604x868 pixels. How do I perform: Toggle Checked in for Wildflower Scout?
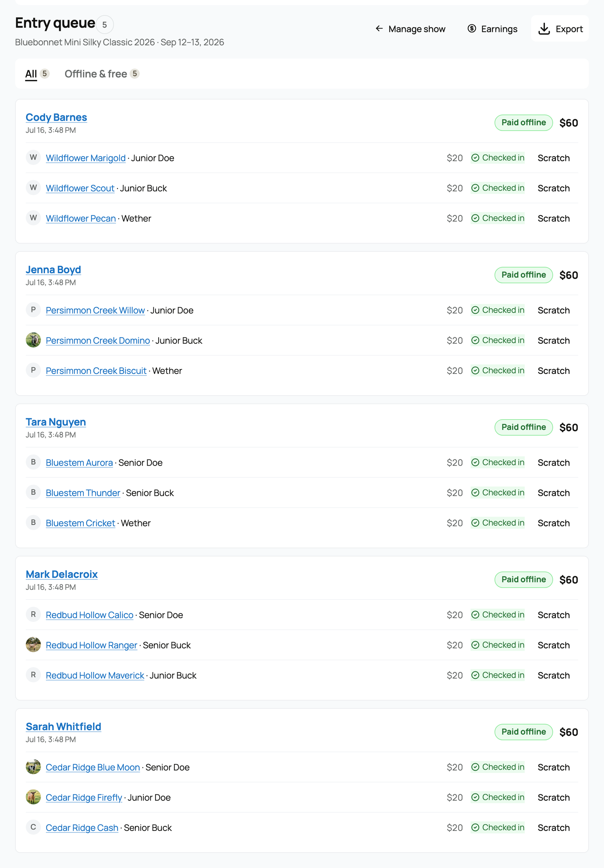tap(497, 188)
